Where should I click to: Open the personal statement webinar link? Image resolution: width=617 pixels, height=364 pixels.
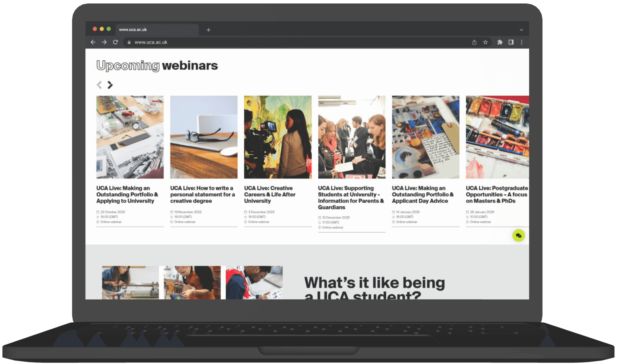pyautogui.click(x=203, y=194)
